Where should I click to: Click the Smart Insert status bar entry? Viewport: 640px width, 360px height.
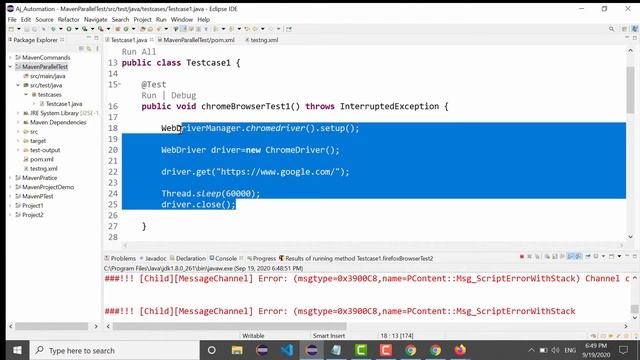[x=329, y=336]
